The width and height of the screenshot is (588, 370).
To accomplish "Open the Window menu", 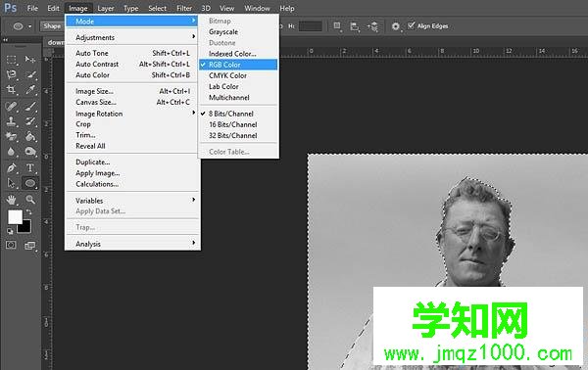I will click(x=257, y=8).
